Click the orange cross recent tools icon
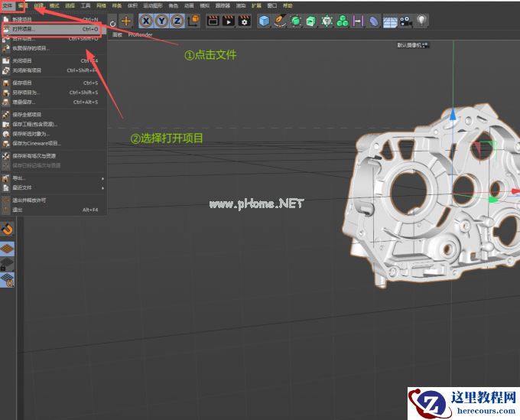 pos(126,21)
